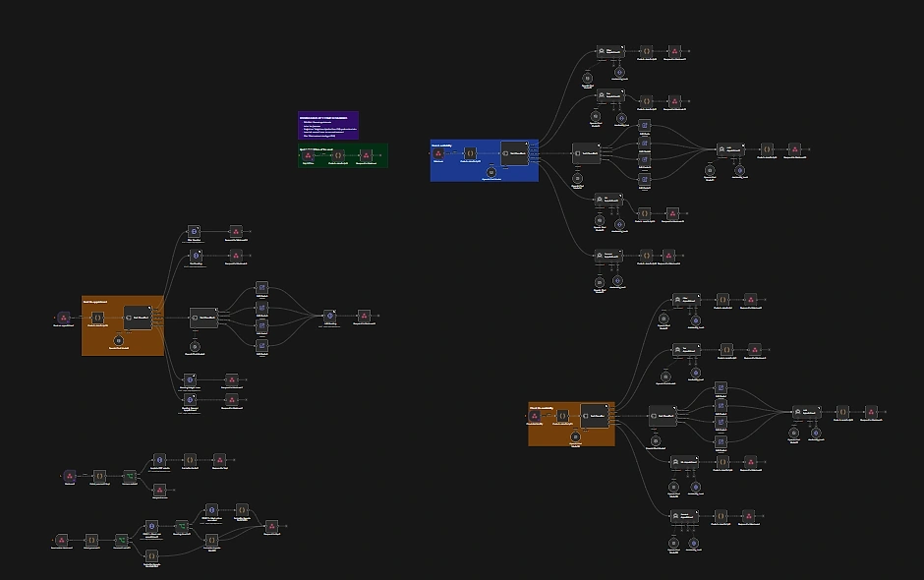Open the text classifier node in the blue sticky
The width and height of the screenshot is (924, 580).
514,153
